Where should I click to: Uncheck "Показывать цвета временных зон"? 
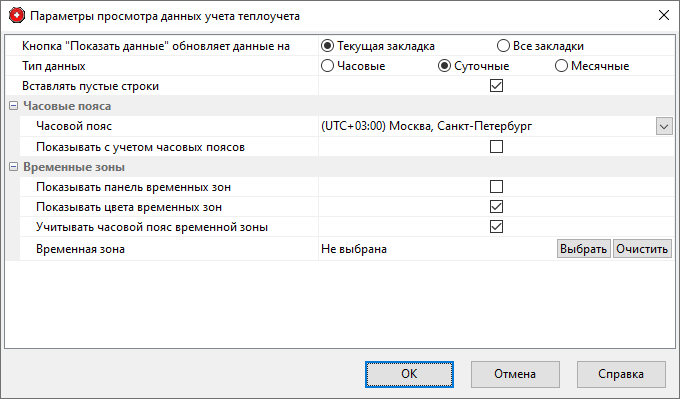pyautogui.click(x=496, y=206)
